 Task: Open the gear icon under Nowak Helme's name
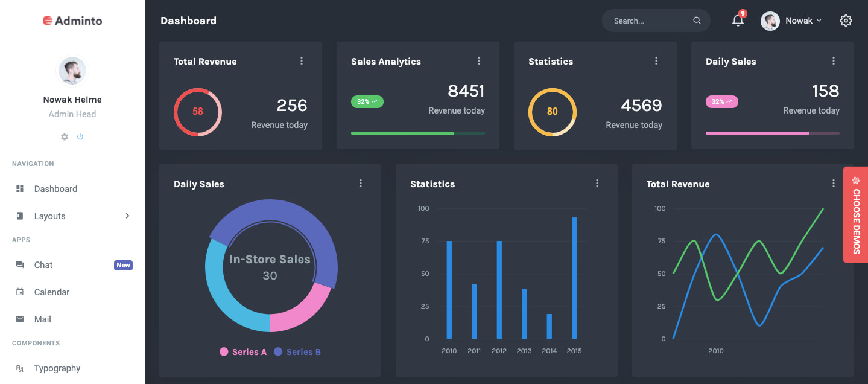pos(64,136)
